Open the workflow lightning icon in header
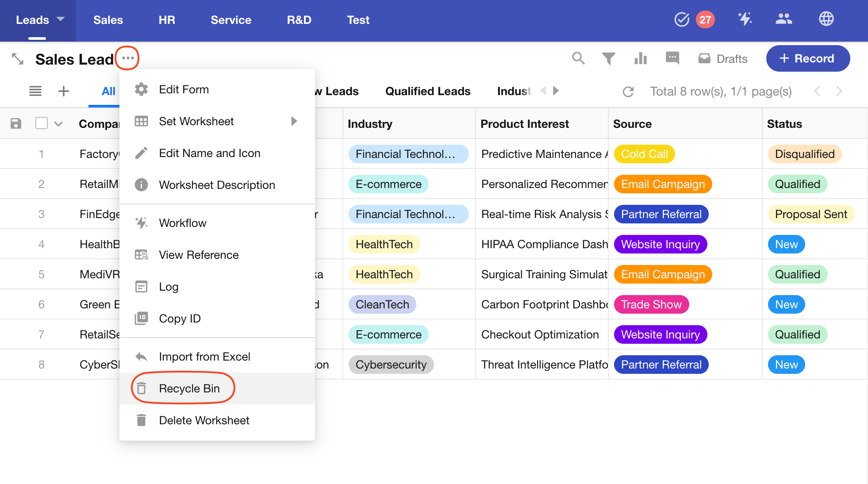Viewport: 868px width, 484px height. [x=745, y=19]
